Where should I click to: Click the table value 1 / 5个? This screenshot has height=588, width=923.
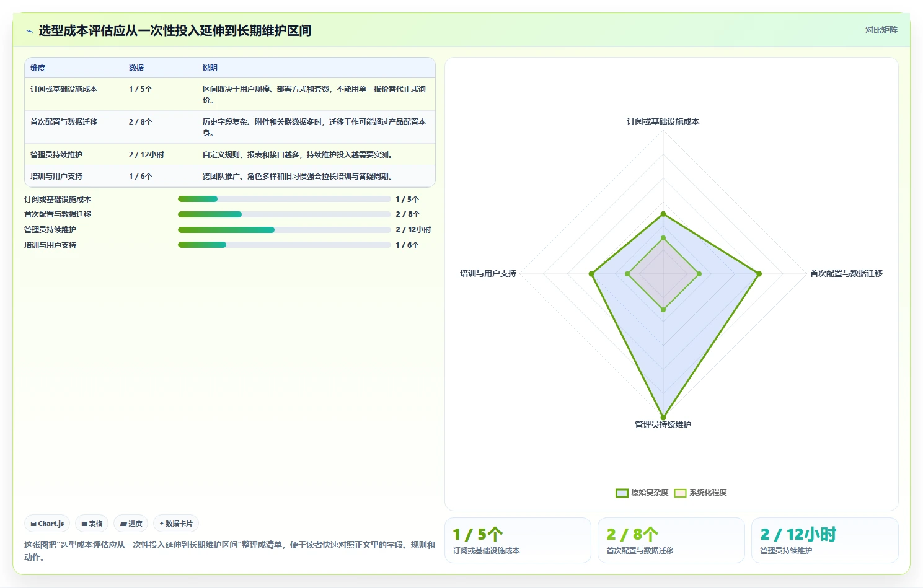[141, 89]
